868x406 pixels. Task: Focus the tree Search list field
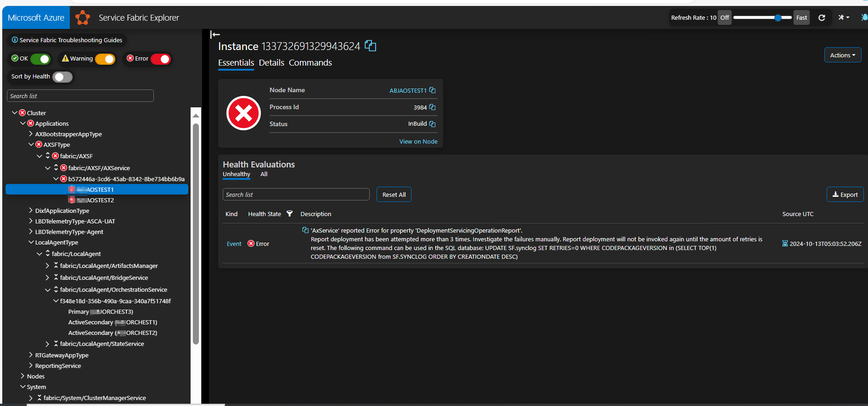pyautogui.click(x=80, y=96)
